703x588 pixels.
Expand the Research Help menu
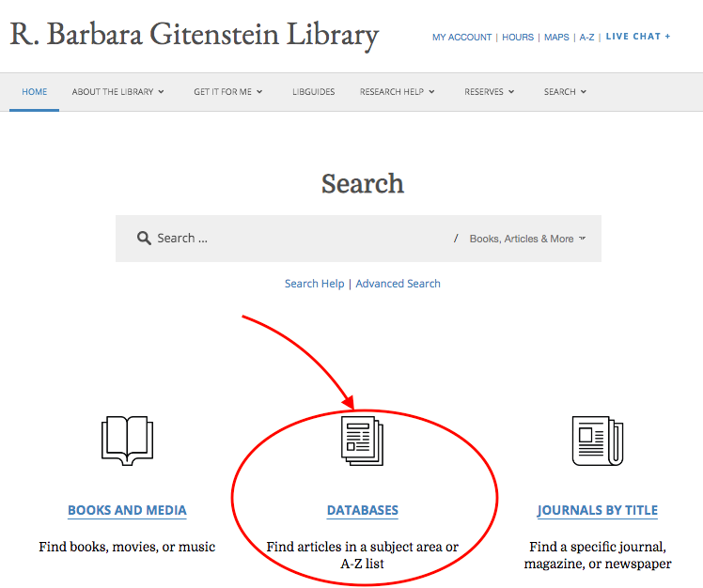point(398,92)
